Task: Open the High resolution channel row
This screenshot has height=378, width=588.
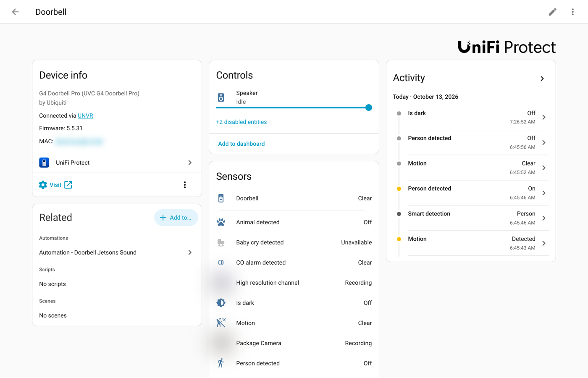Action: click(294, 283)
